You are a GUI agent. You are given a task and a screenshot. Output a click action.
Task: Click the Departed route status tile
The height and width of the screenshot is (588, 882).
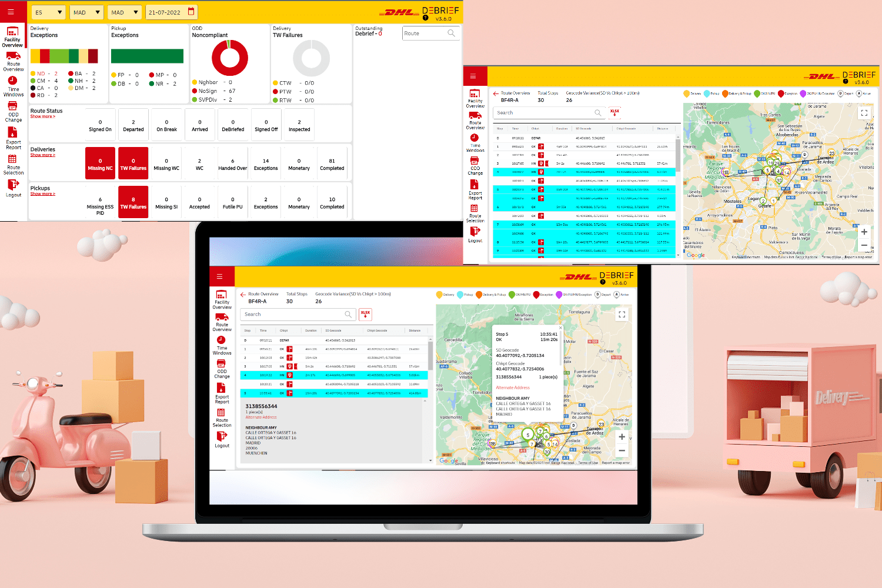133,125
